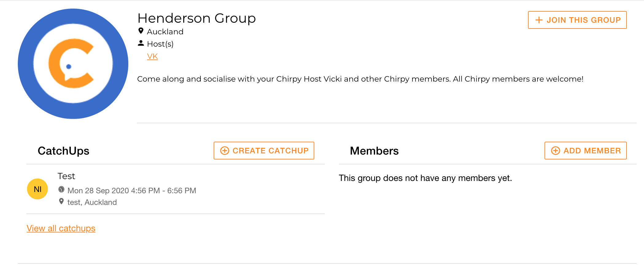The width and height of the screenshot is (644, 265).
Task: Click the Host(s) person icon
Action: [x=141, y=43]
